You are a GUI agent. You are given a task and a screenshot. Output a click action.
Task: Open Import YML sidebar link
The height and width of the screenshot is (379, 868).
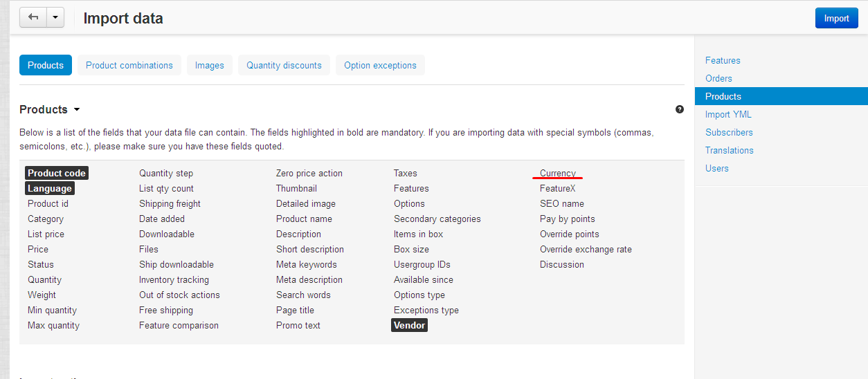tap(728, 114)
